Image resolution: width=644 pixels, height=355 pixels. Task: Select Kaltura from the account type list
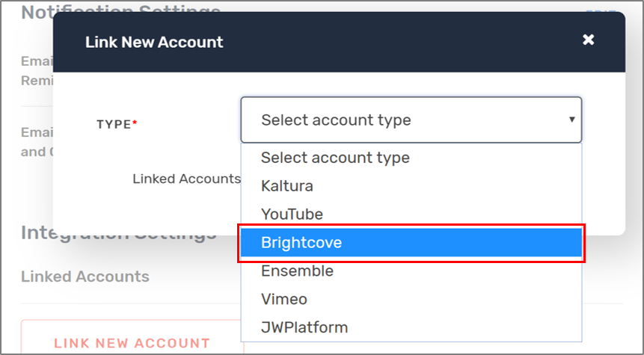coord(286,185)
